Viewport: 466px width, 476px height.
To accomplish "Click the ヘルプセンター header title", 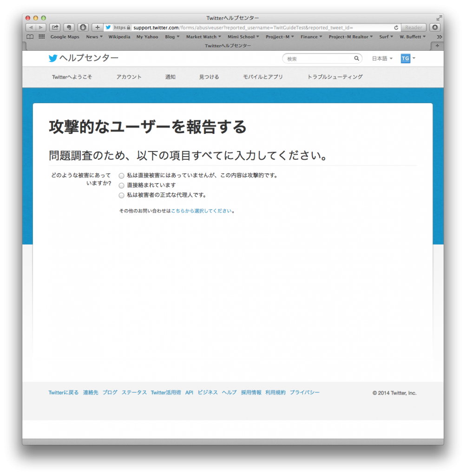I will coord(89,58).
